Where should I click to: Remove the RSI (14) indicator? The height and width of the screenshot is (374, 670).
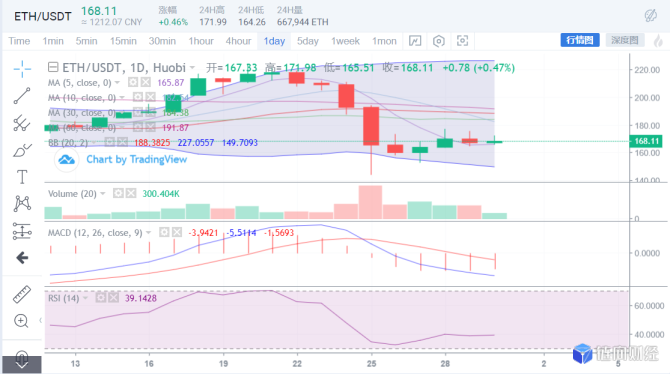(113, 297)
